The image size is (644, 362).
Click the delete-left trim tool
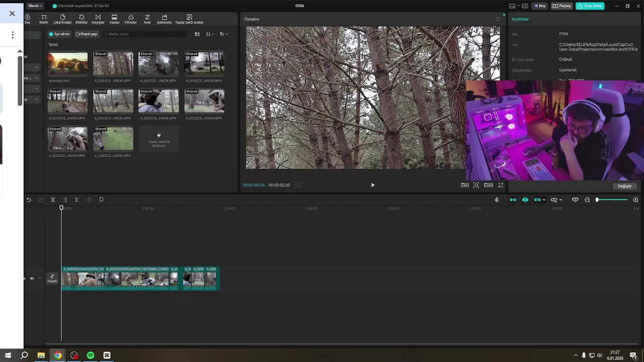tap(65, 200)
